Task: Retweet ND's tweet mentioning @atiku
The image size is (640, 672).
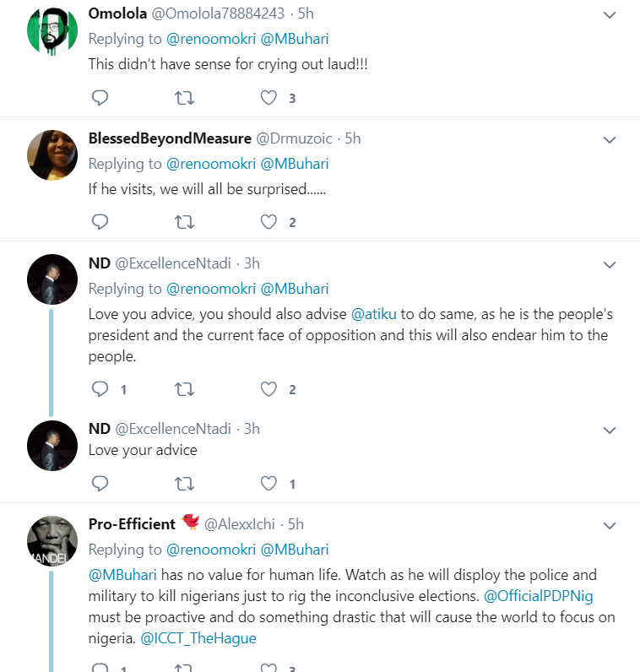Action: pyautogui.click(x=183, y=389)
